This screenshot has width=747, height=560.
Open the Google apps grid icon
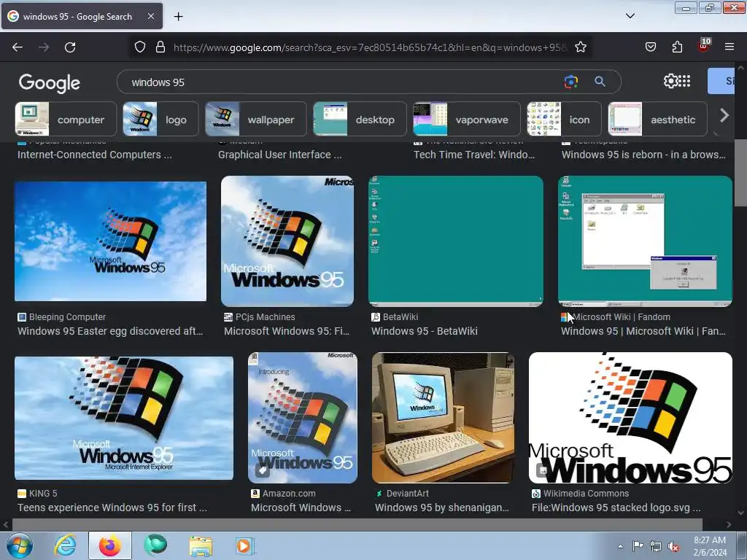pos(684,82)
